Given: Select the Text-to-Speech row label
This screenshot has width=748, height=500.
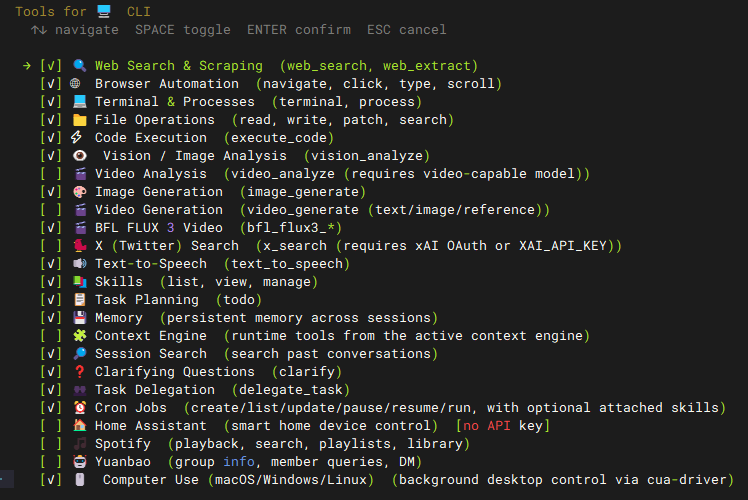Looking at the screenshot, I should [151, 264].
